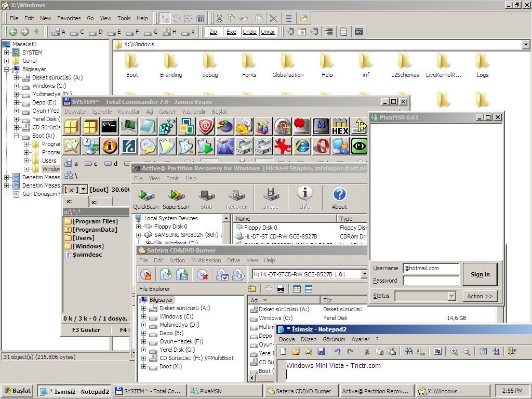Click the open file icon in Notepad2
532x399 pixels.
[x=296, y=352]
